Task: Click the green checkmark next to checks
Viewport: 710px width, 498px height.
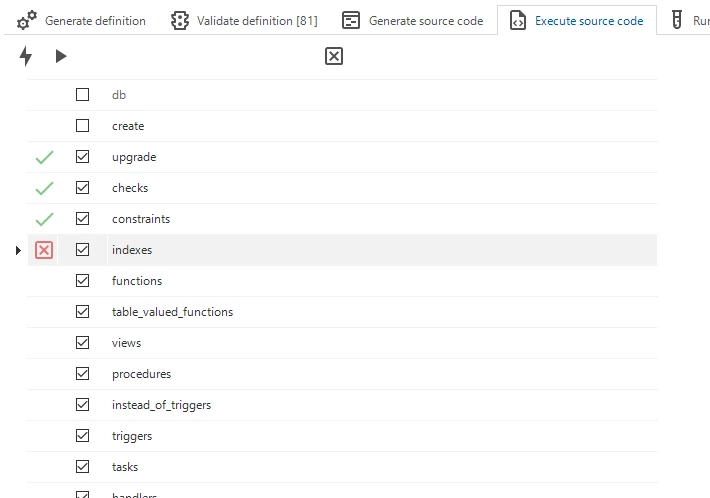Action: [44, 188]
